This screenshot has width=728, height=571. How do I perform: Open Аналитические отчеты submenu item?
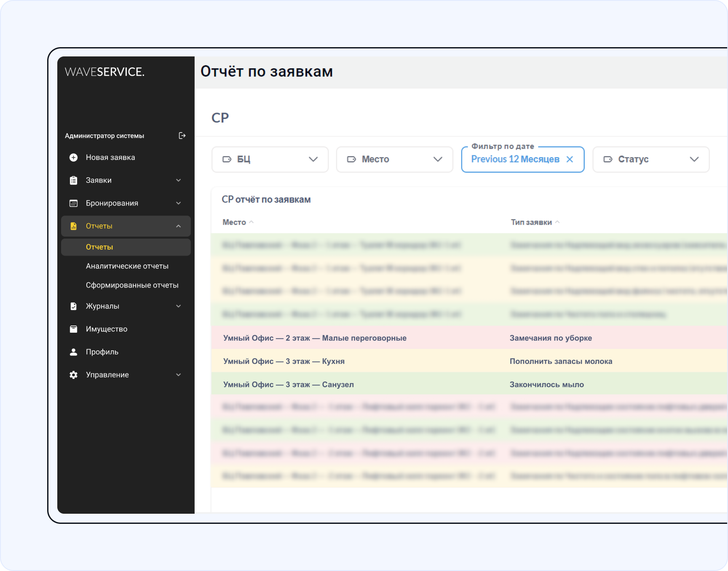[127, 266]
